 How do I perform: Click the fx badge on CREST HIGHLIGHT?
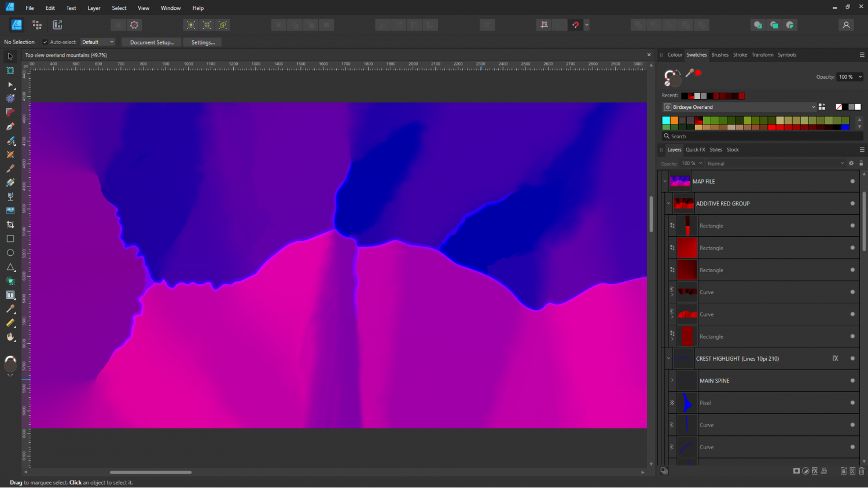(835, 358)
